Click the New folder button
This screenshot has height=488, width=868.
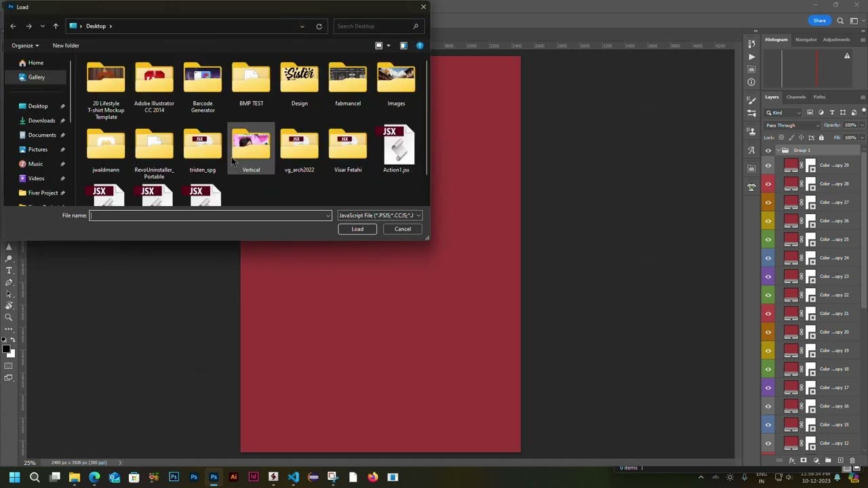pos(66,45)
